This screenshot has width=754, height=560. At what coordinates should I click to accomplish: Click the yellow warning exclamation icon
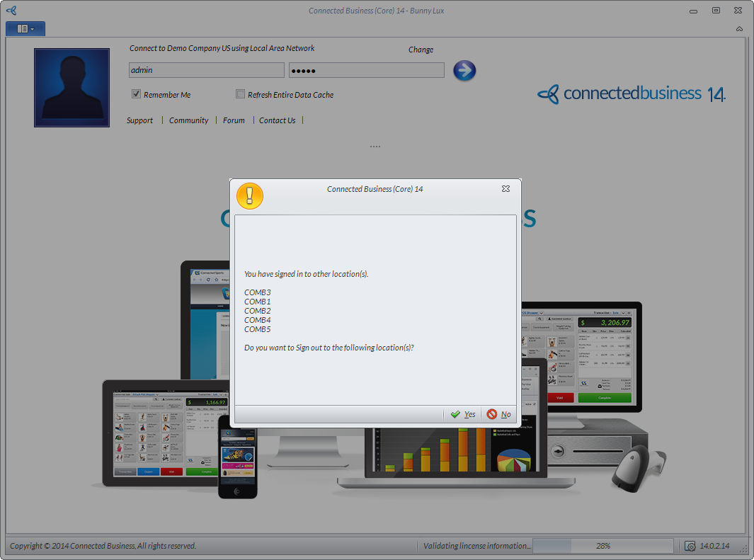(250, 196)
